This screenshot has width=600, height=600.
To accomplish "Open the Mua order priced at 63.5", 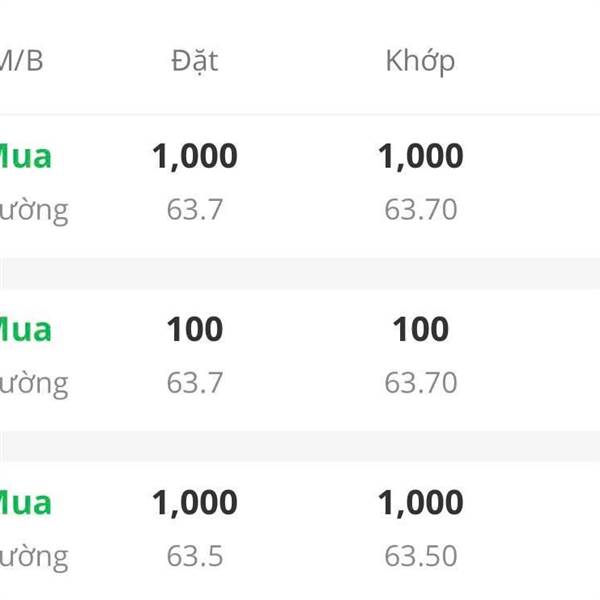I will [x=300, y=530].
